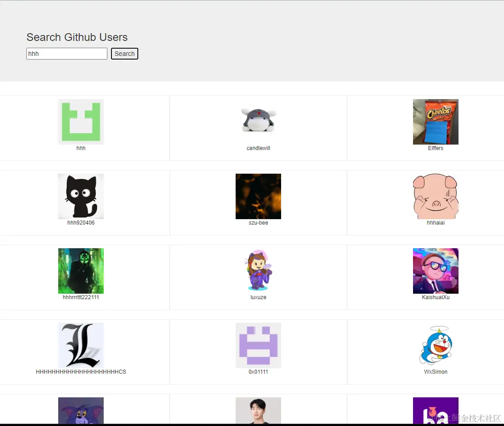Select the pink pig avatar of hhhaiai

pos(435,196)
